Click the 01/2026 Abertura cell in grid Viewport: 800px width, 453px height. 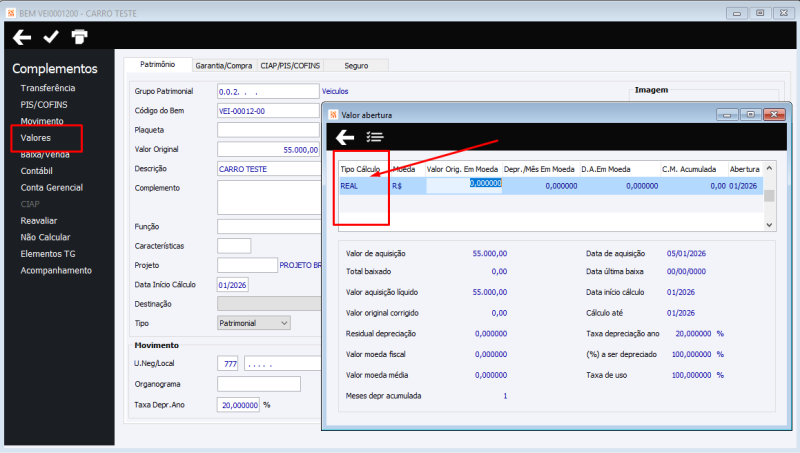[x=743, y=186]
